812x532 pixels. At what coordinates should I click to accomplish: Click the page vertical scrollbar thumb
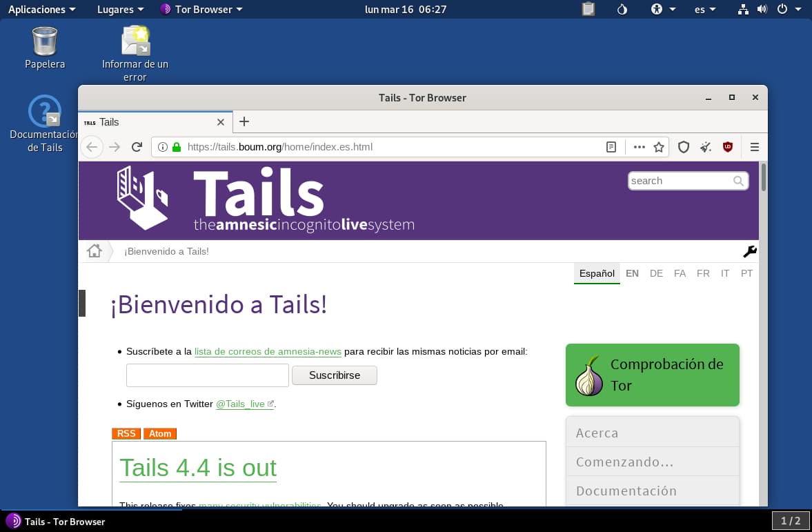pos(763,177)
